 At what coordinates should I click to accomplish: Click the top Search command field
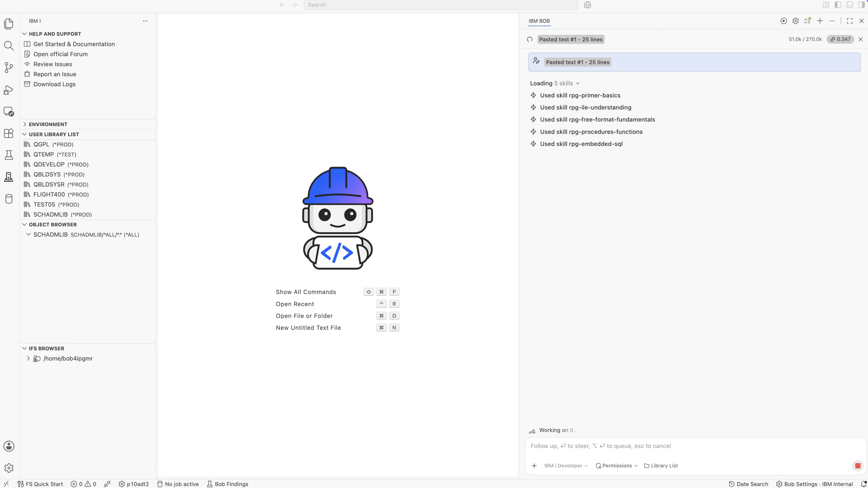[x=440, y=5]
